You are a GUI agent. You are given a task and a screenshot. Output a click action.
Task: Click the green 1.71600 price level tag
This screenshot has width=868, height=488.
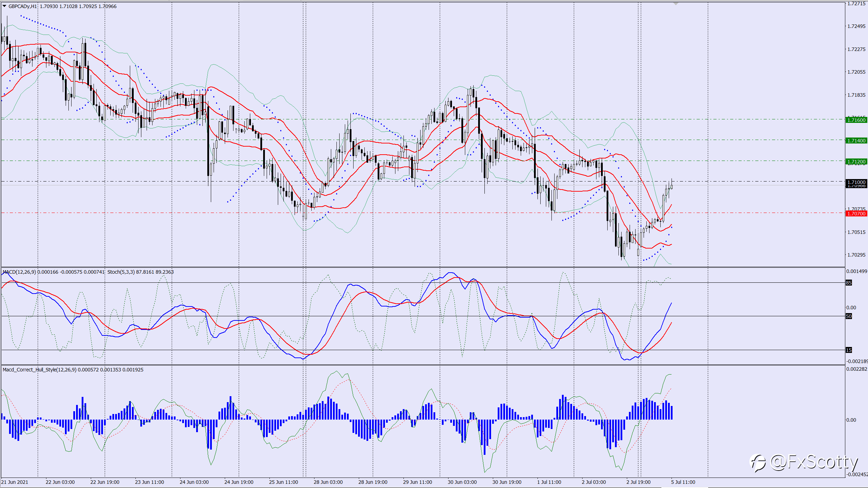(856, 120)
